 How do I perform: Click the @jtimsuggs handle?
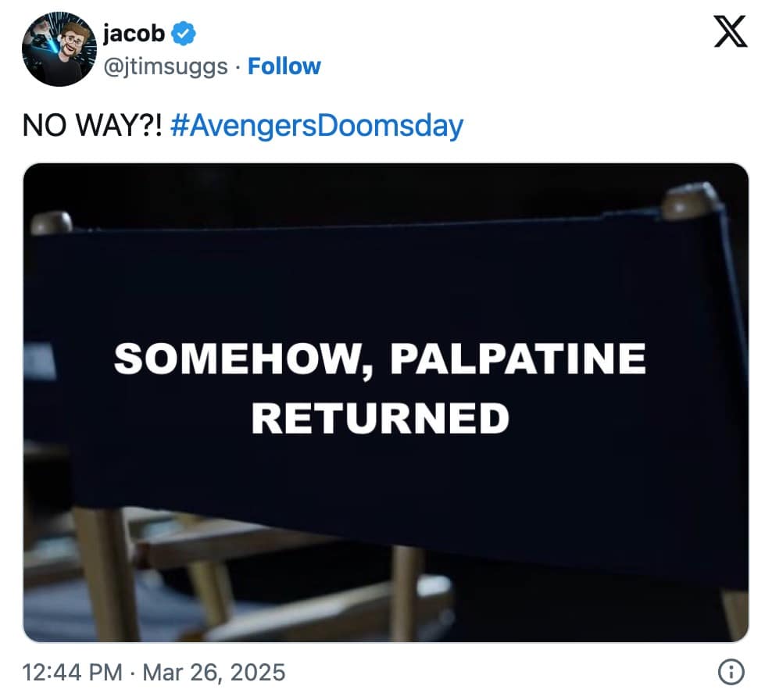[169, 66]
